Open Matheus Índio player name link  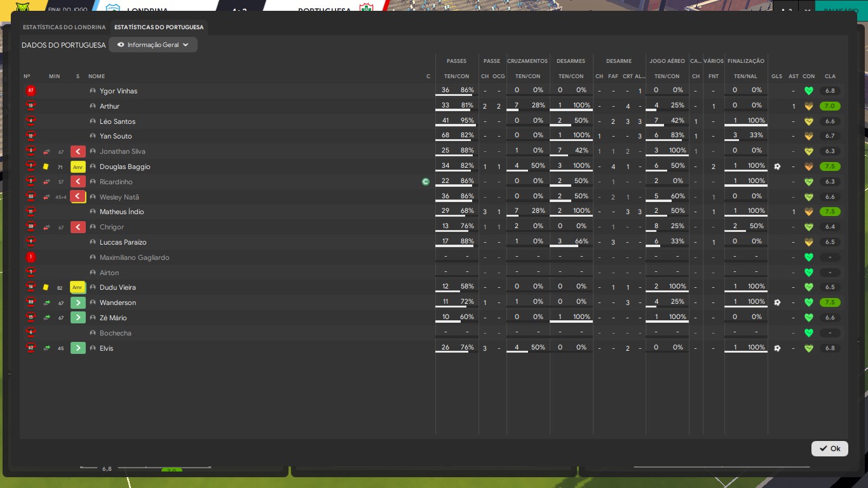122,212
